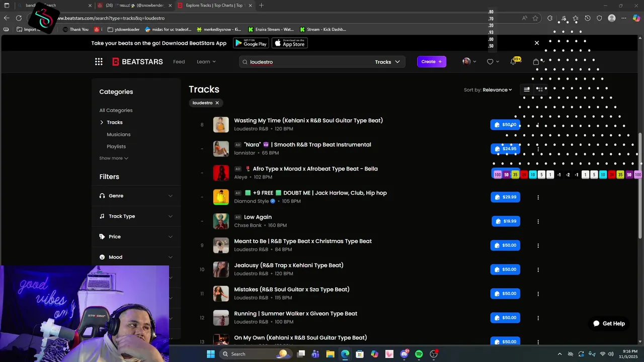Open Stream - Kick Dashboard bookmark
The image size is (644, 362).
tap(323, 29)
